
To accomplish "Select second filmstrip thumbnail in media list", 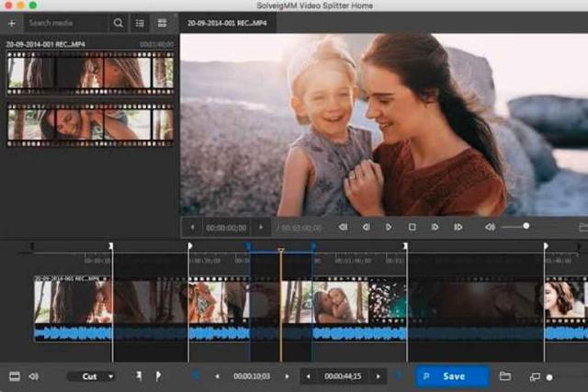I will (89, 123).
